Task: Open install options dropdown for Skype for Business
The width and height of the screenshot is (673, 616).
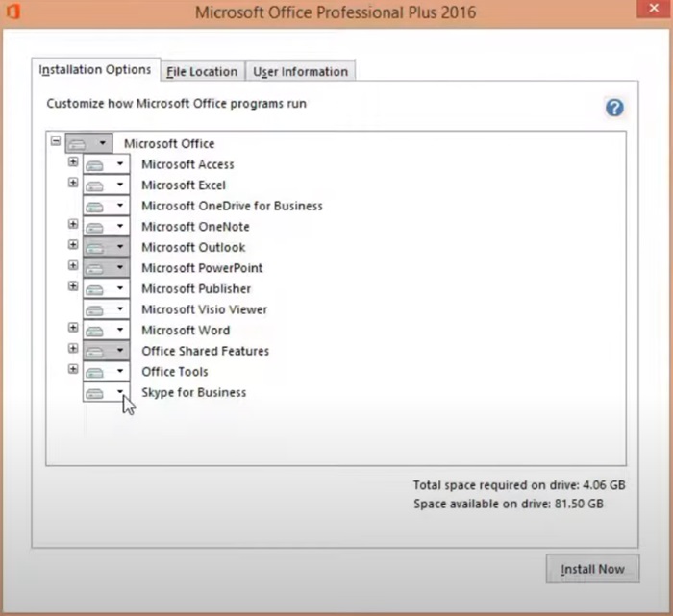Action: [106, 392]
